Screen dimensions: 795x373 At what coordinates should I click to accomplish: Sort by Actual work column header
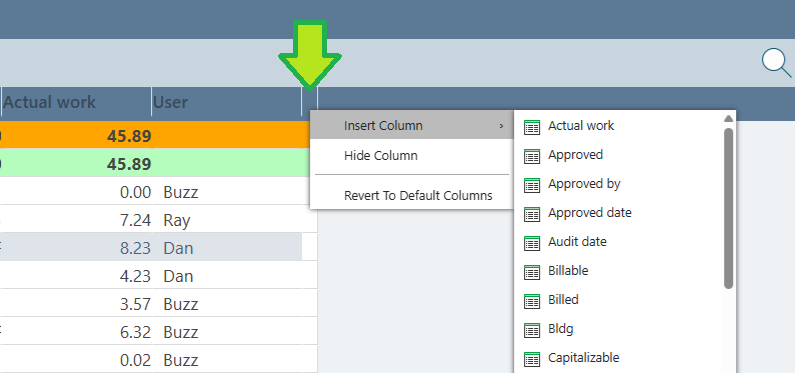point(76,102)
